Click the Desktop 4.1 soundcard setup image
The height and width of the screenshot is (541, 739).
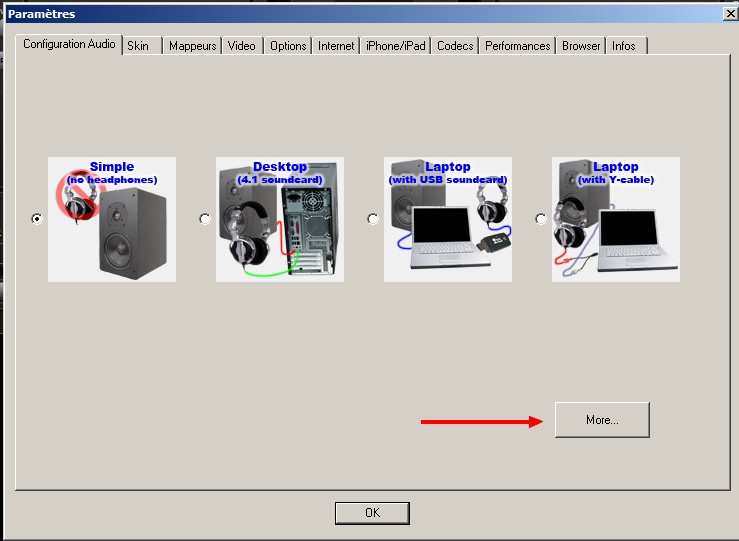280,219
